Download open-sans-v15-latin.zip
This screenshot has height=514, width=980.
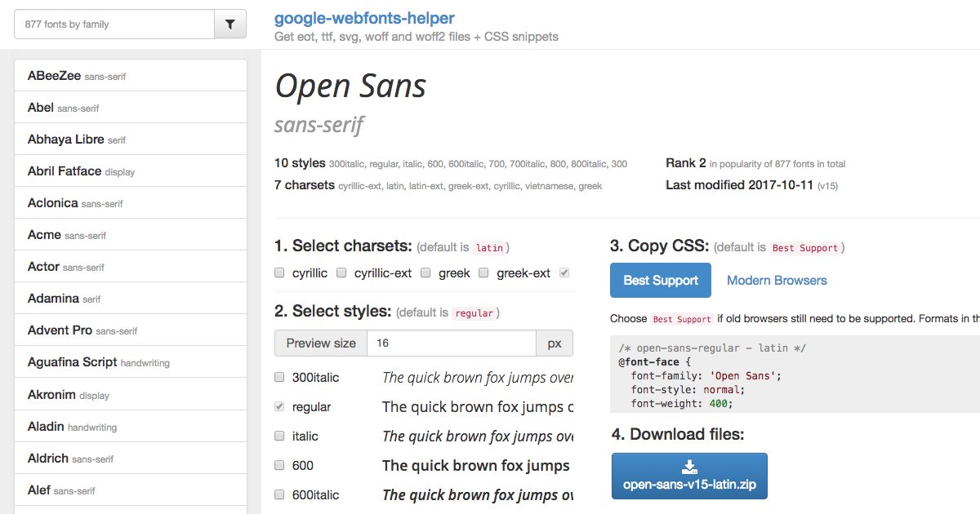coord(689,476)
